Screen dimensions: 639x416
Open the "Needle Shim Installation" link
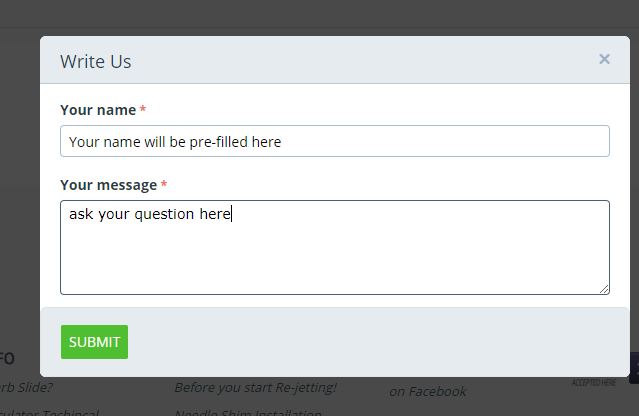(x=248, y=412)
